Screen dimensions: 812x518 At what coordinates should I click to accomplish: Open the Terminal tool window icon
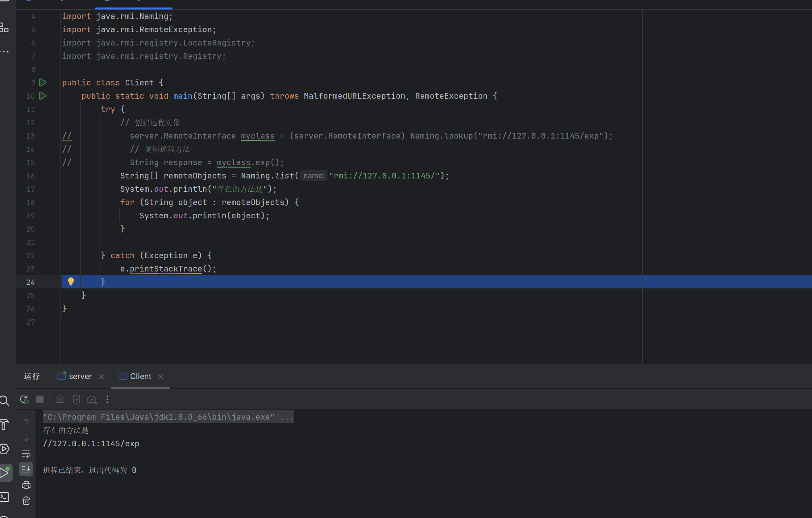point(4,497)
